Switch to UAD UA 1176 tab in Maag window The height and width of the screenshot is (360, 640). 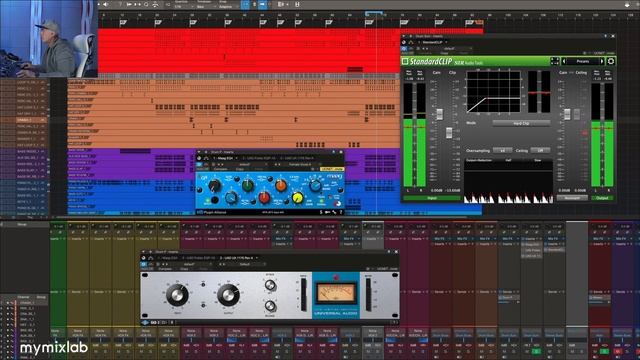point(298,158)
